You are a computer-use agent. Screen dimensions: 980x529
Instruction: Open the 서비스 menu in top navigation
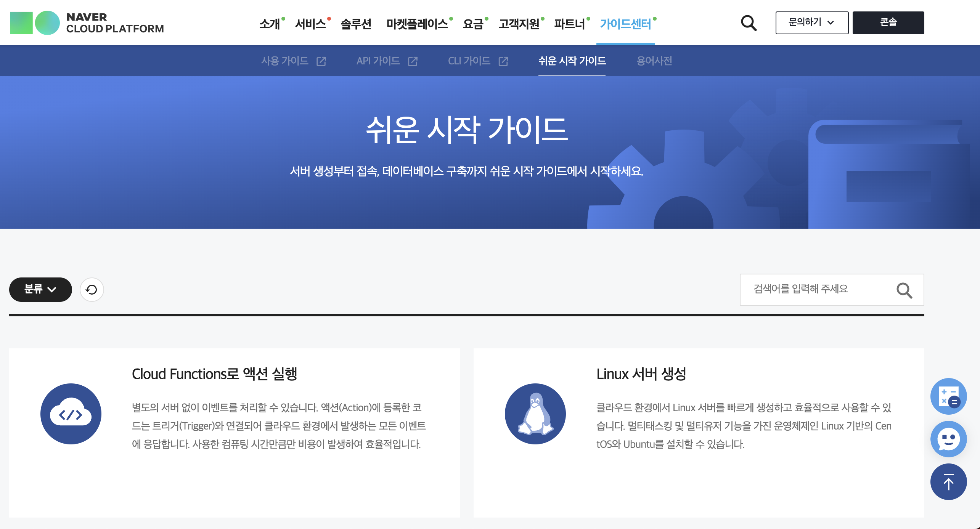point(310,24)
